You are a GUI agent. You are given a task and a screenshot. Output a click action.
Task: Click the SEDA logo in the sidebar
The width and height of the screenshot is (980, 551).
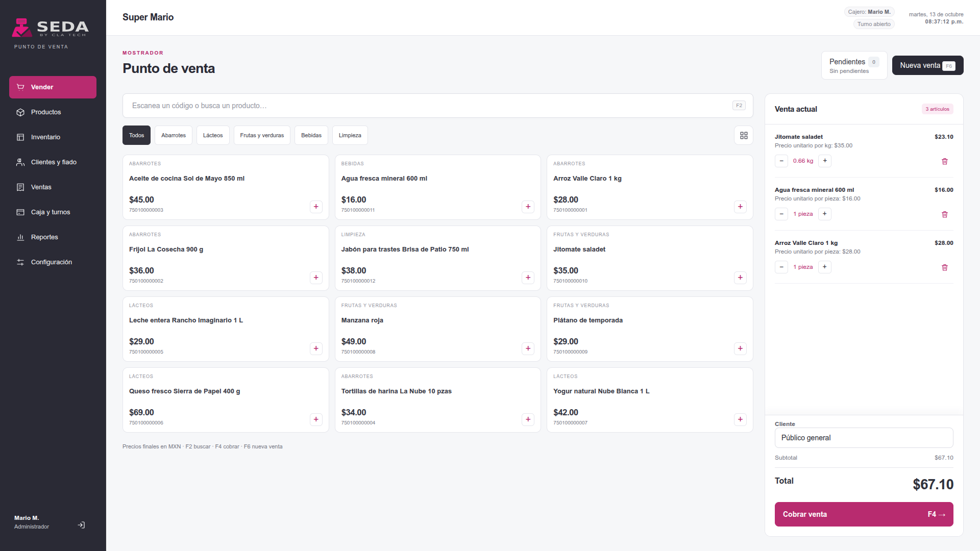50,28
